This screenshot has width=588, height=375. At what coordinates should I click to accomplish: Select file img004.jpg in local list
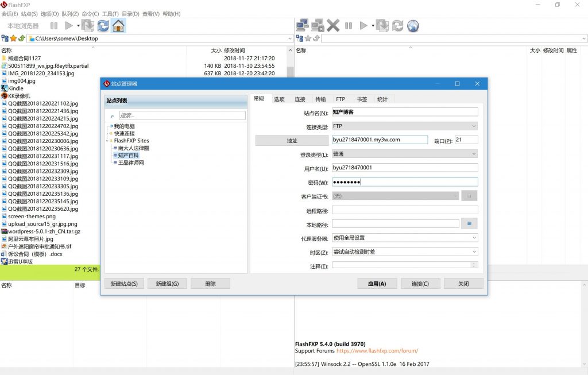[x=22, y=81]
